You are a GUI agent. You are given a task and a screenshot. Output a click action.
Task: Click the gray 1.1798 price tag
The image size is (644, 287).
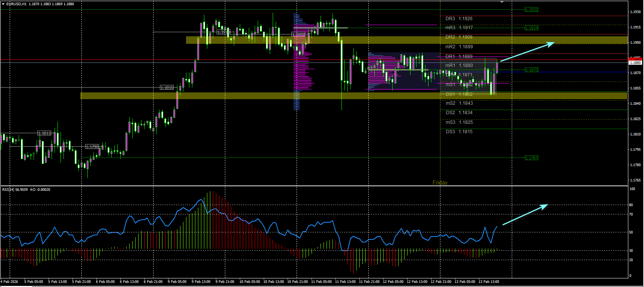(92, 147)
